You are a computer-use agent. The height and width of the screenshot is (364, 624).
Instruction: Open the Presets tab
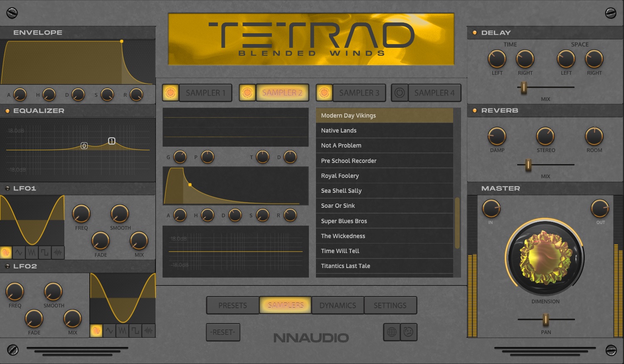(x=233, y=305)
